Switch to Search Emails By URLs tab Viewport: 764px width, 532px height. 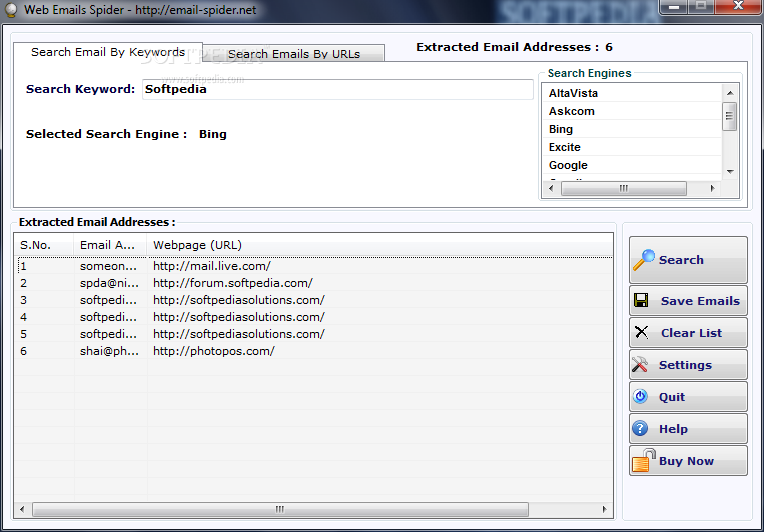click(294, 54)
